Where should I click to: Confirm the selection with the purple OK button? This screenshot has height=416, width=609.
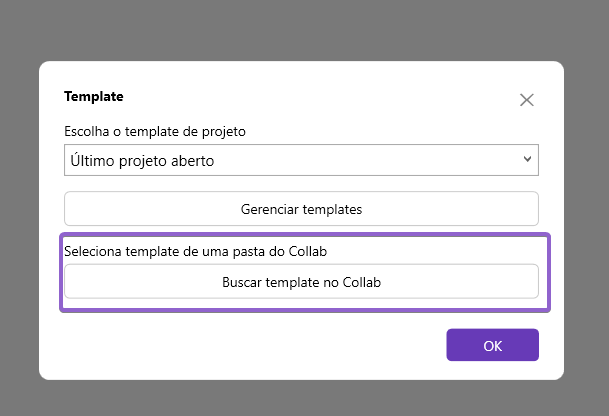point(492,345)
